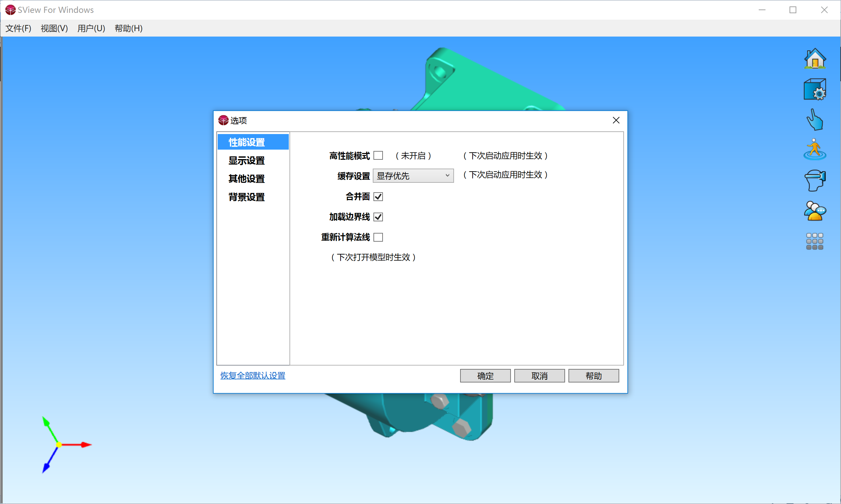Click the 恢复全部默认设置 link

[252, 376]
